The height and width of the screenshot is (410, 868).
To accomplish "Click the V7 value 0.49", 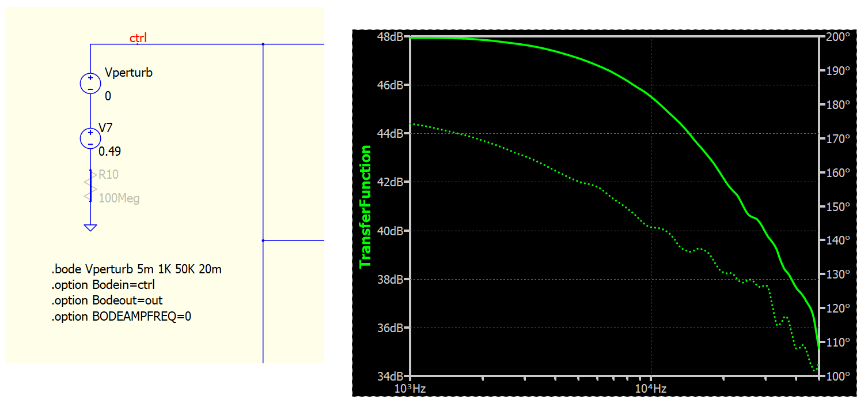I will [109, 152].
